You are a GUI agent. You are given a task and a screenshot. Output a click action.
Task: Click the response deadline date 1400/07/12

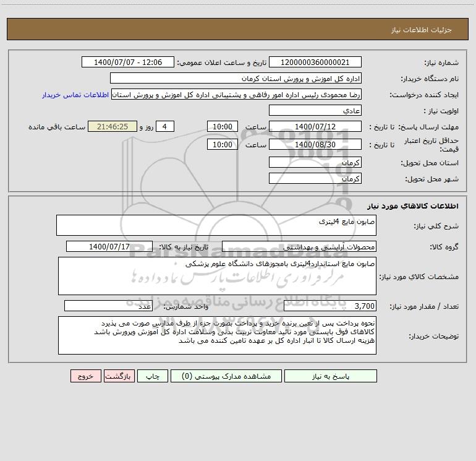[315, 126]
